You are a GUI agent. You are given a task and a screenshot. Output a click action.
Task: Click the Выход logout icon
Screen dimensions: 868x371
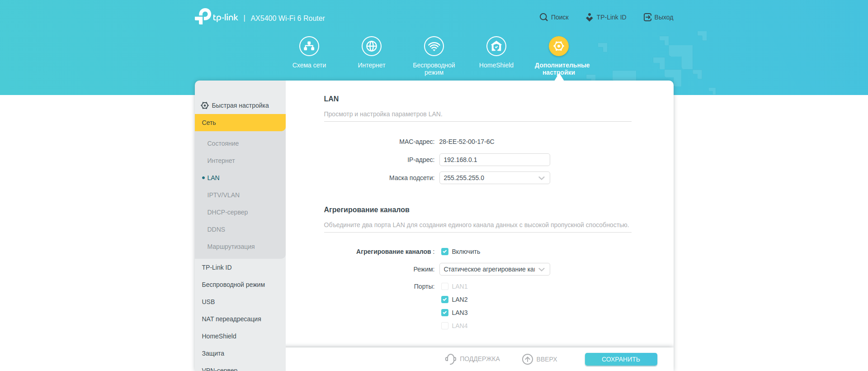tap(647, 17)
